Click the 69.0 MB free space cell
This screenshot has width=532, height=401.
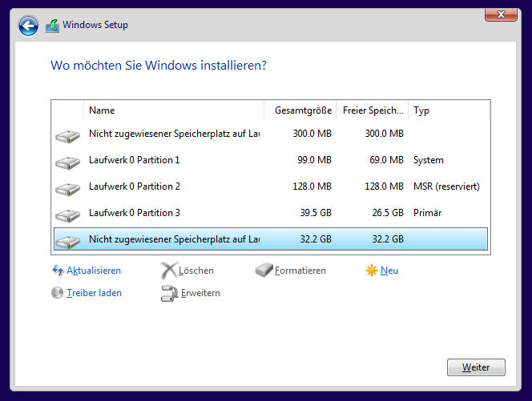click(x=386, y=160)
